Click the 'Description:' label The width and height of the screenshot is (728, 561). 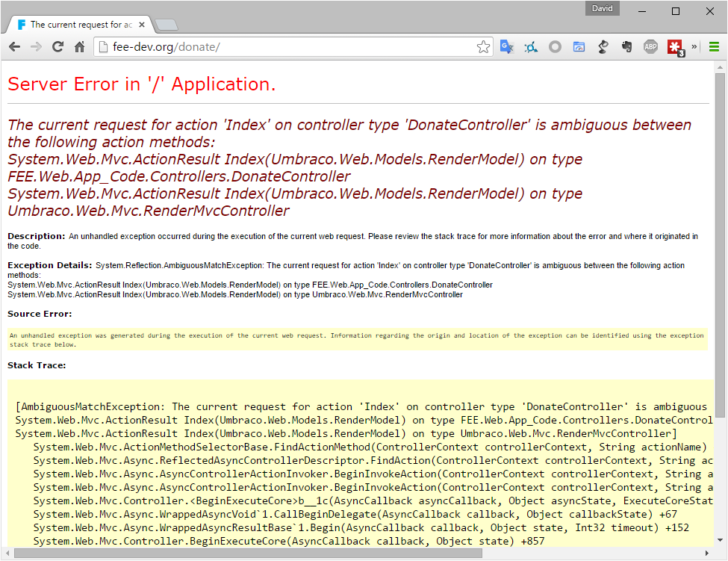click(x=37, y=236)
